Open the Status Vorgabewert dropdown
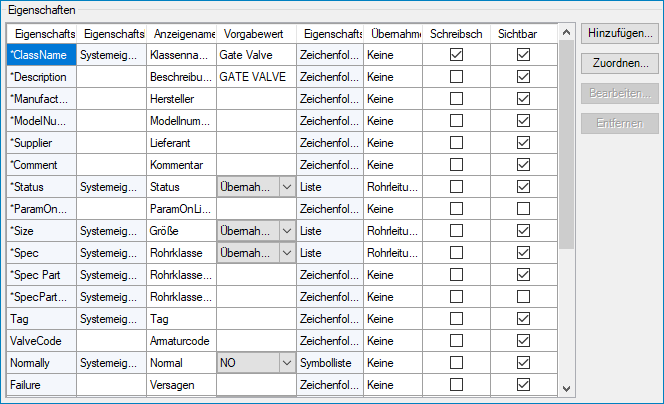 coord(286,186)
